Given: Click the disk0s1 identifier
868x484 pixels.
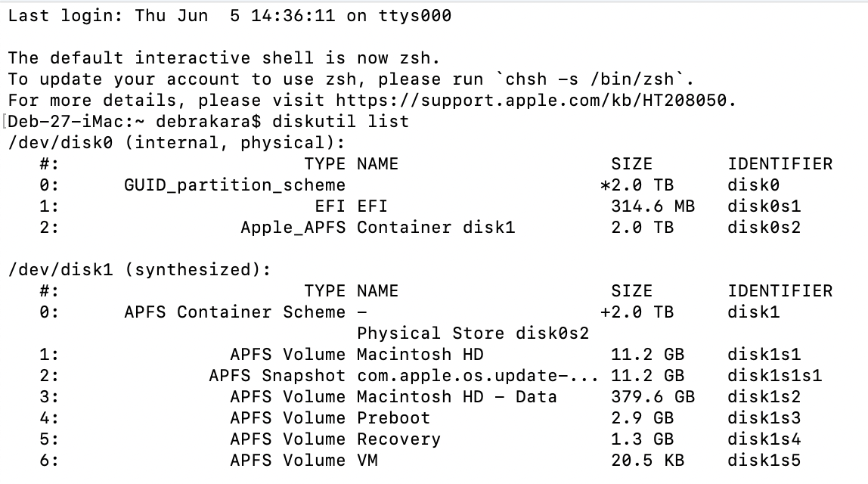Looking at the screenshot, I should [x=764, y=206].
